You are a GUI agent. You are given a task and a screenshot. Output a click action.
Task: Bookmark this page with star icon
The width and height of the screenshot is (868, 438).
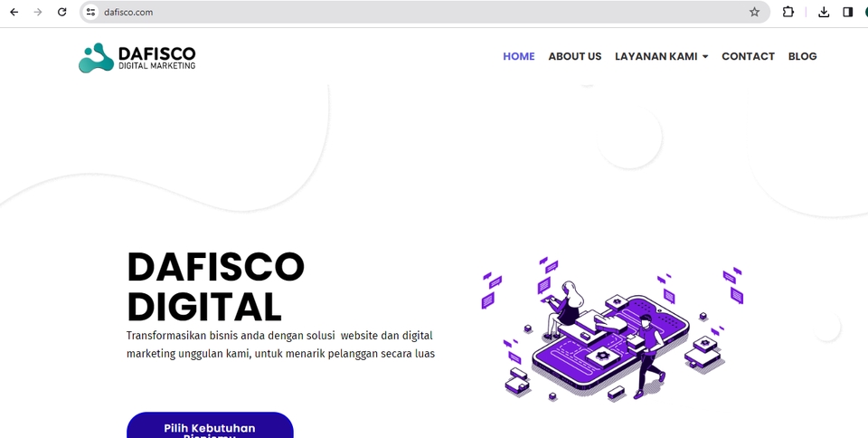click(754, 12)
